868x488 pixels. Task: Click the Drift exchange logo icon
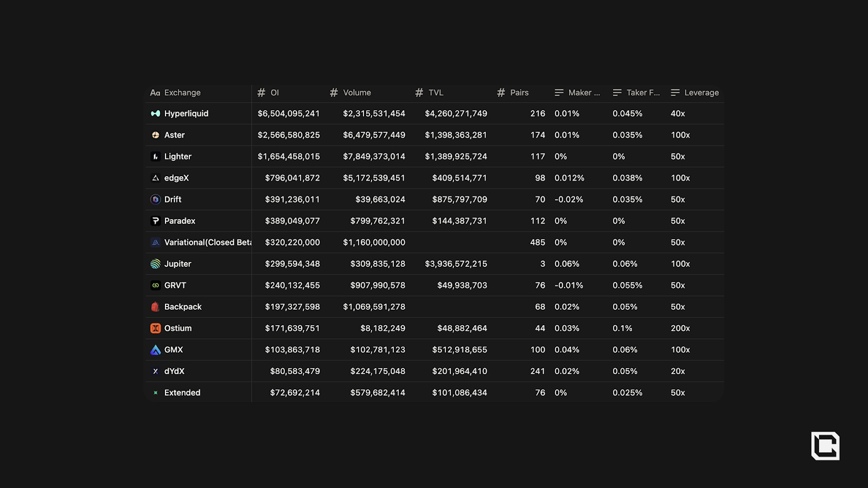tap(155, 200)
